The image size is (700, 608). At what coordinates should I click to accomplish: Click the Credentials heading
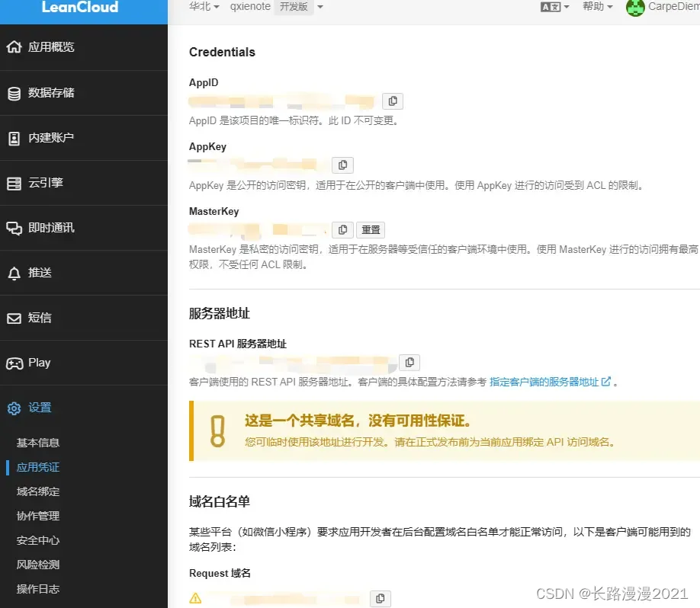pos(222,53)
